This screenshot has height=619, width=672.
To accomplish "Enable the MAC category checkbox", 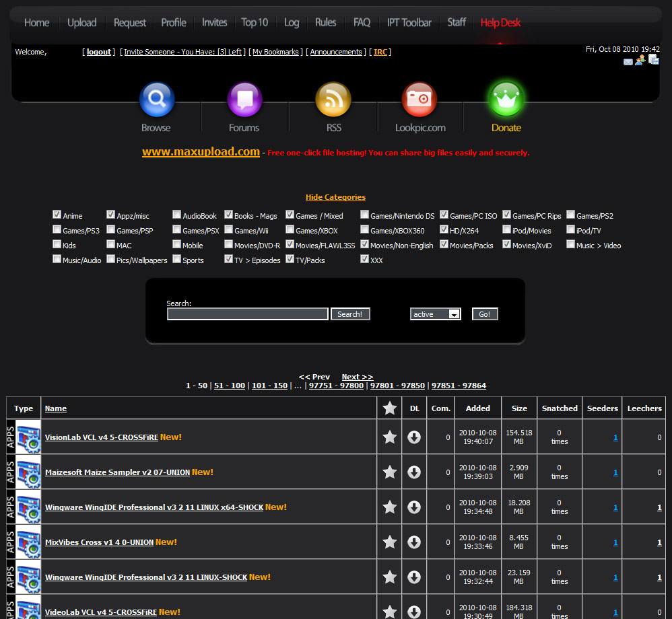I will tap(110, 244).
